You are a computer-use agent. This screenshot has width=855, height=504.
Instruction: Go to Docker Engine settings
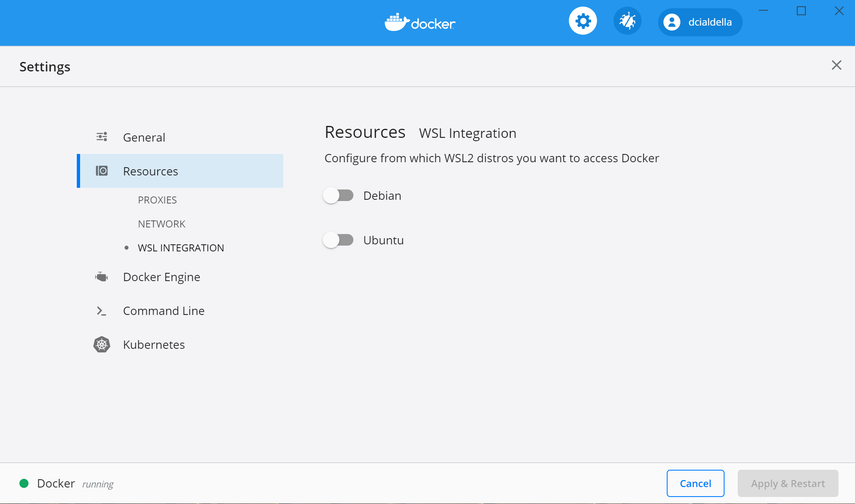tap(161, 277)
